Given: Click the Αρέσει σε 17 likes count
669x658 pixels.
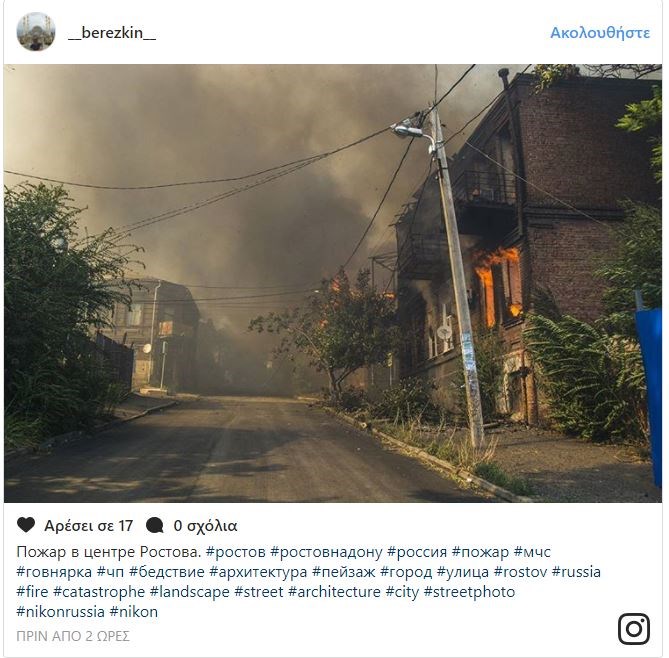Looking at the screenshot, I should pos(89,526).
